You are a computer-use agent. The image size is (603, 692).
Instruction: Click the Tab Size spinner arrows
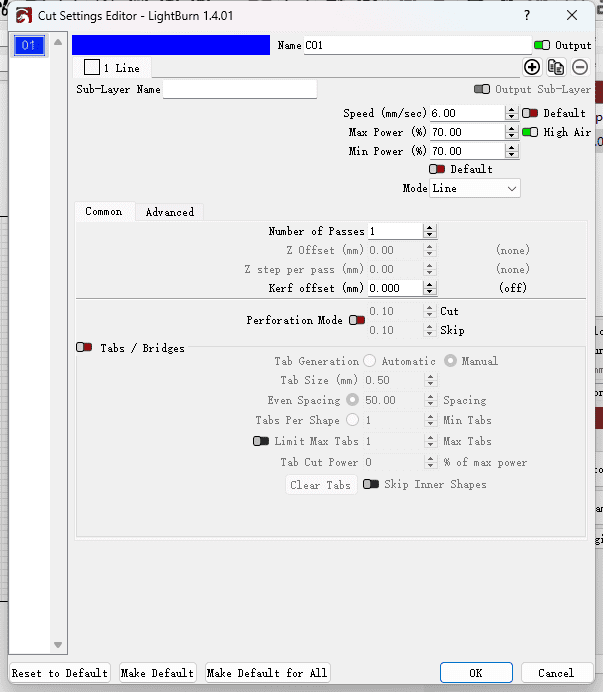click(x=430, y=380)
